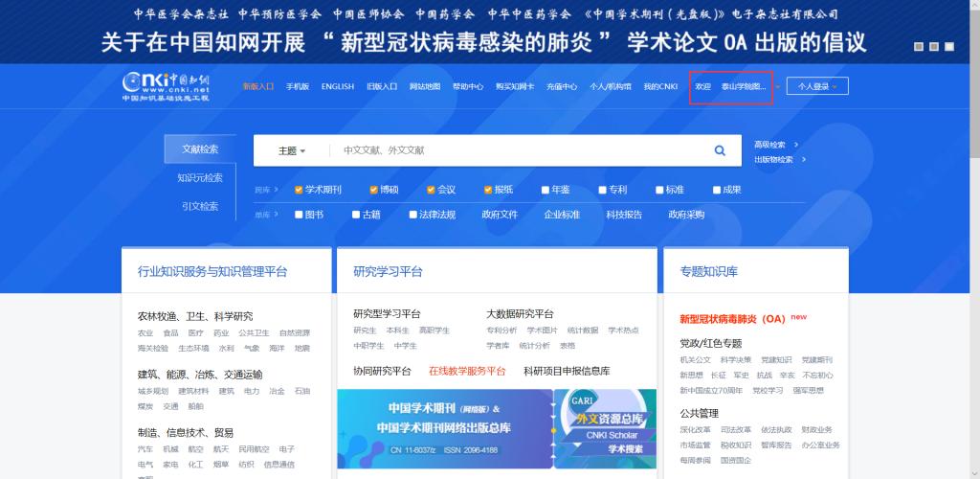Expand the 个人登录 dropdown
The width and height of the screenshot is (980, 479).
(x=816, y=86)
